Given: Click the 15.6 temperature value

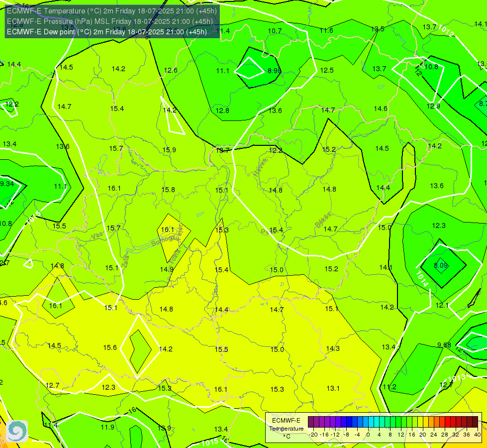Looking at the screenshot, I should [110, 347].
